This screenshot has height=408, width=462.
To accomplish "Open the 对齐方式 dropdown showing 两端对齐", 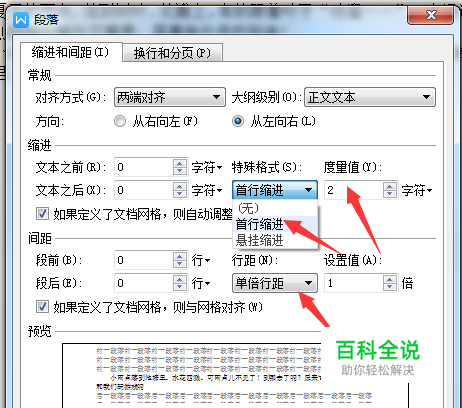I will click(x=170, y=97).
